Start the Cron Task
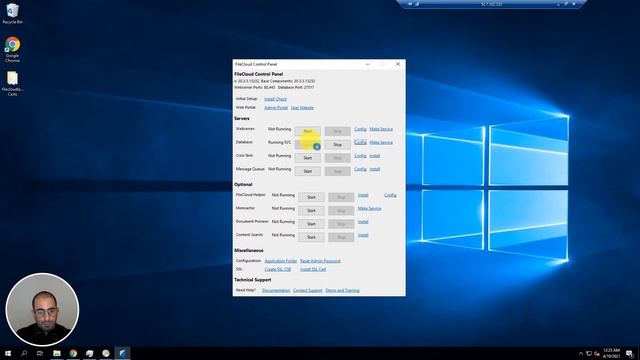Viewport: 640px width, 360px height. tap(308, 158)
